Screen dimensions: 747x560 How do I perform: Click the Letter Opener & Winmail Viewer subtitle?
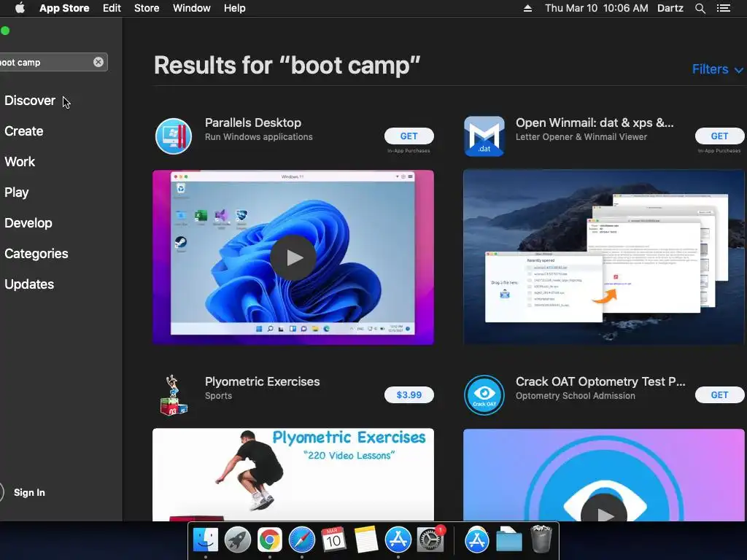(x=581, y=136)
